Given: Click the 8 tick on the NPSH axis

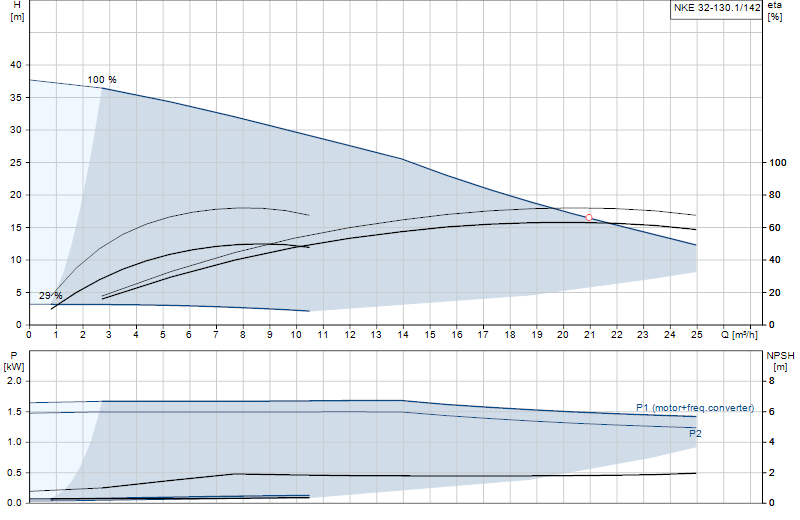Looking at the screenshot, I should 771,381.
